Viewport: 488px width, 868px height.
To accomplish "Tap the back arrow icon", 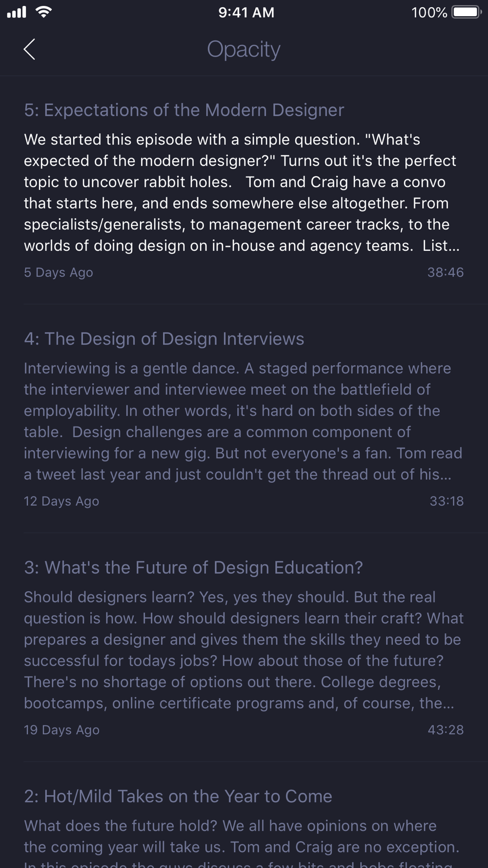I will 29,49.
